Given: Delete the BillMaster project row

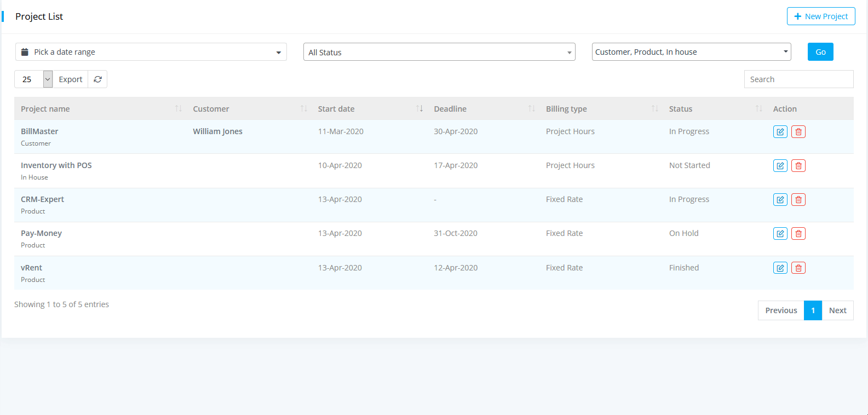Looking at the screenshot, I should (798, 132).
